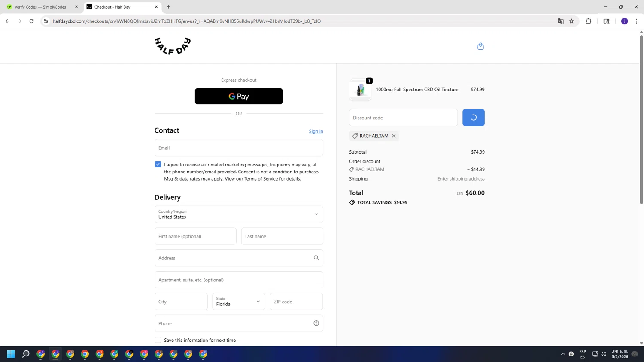The height and width of the screenshot is (362, 644).
Task: Open the notifications bell in taskbar
Action: tap(635, 354)
